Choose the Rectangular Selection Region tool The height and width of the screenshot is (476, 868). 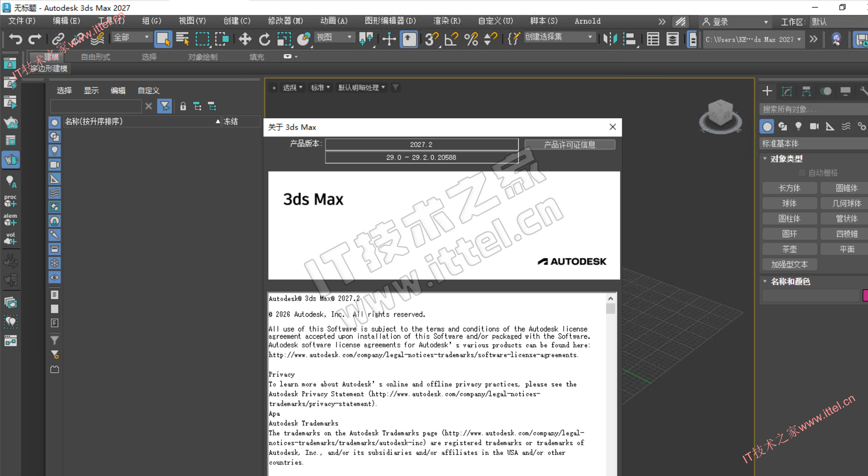click(x=202, y=39)
